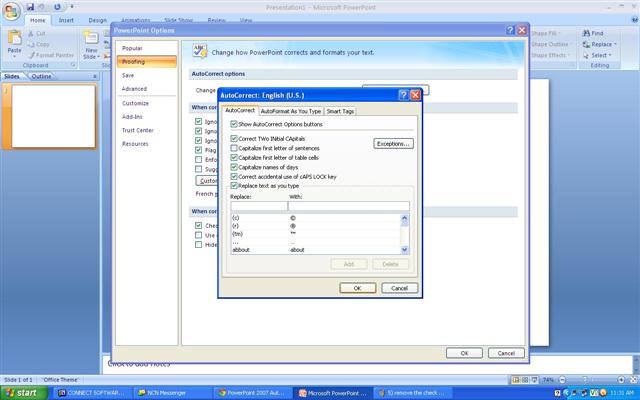Click the Replace icon in Editing group
Image resolution: width=640 pixels, height=400 pixels.
(x=586, y=44)
